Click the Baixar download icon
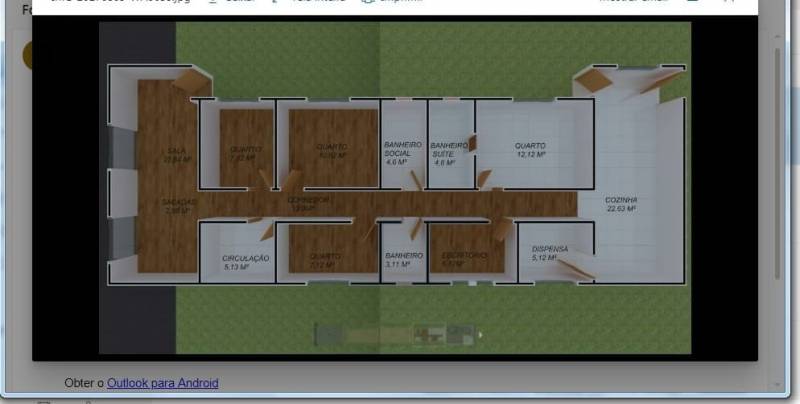Viewport: 800px width, 404px height. point(212,3)
